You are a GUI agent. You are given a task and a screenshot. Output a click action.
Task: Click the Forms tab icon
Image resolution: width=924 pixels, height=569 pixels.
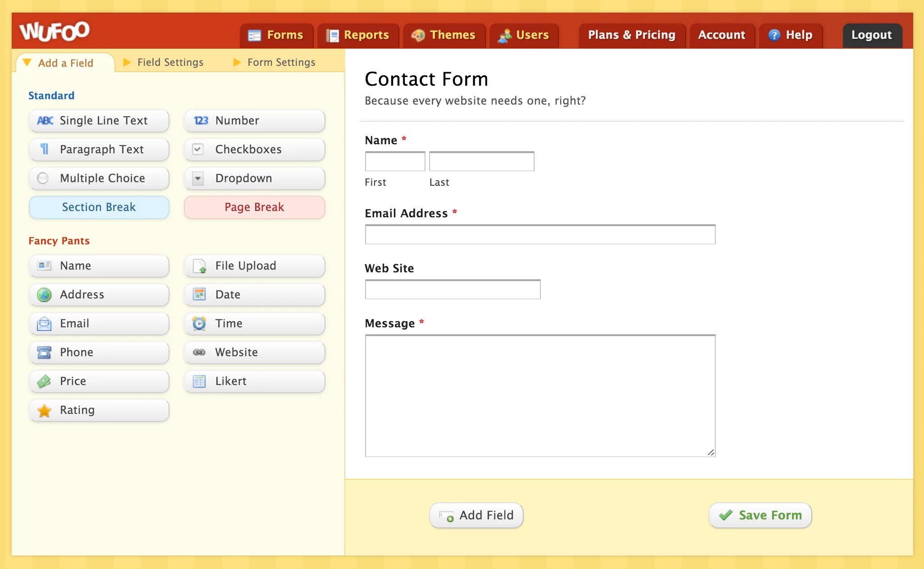click(x=255, y=35)
